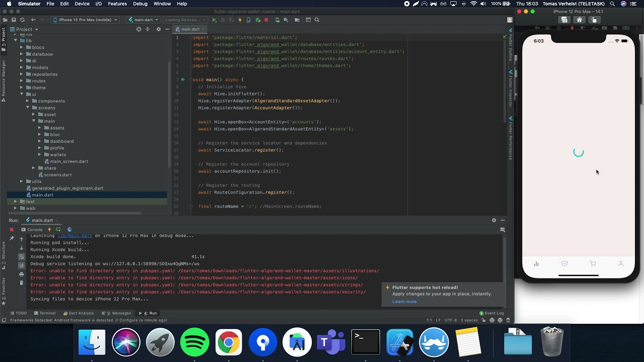Open the Project view dropdown

click(x=24, y=29)
